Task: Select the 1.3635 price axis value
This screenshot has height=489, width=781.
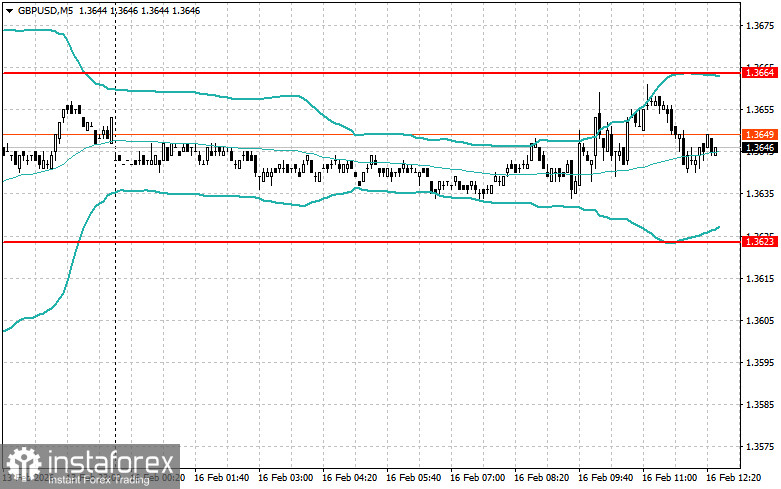Action: 760,194
